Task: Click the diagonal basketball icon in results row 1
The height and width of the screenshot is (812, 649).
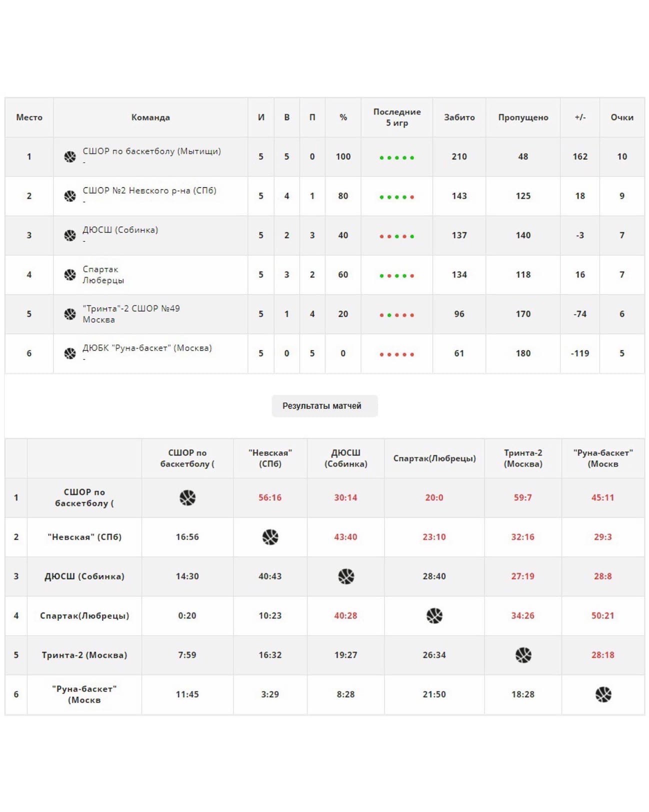Action: [187, 497]
